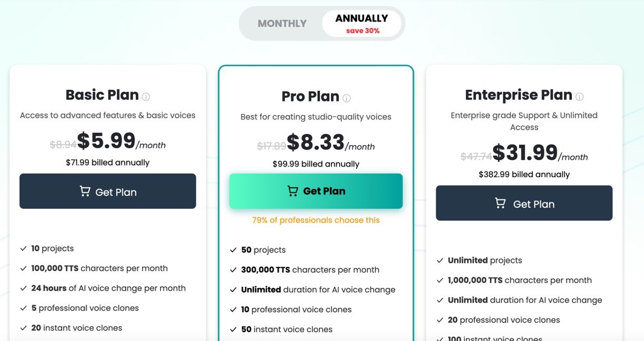Switch billing to Monthly
The height and width of the screenshot is (341, 644).
pyautogui.click(x=282, y=24)
